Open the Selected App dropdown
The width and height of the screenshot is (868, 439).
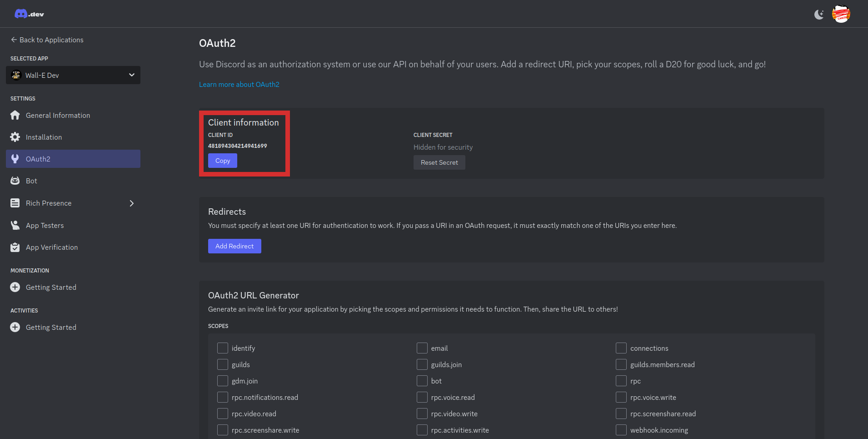(x=73, y=75)
